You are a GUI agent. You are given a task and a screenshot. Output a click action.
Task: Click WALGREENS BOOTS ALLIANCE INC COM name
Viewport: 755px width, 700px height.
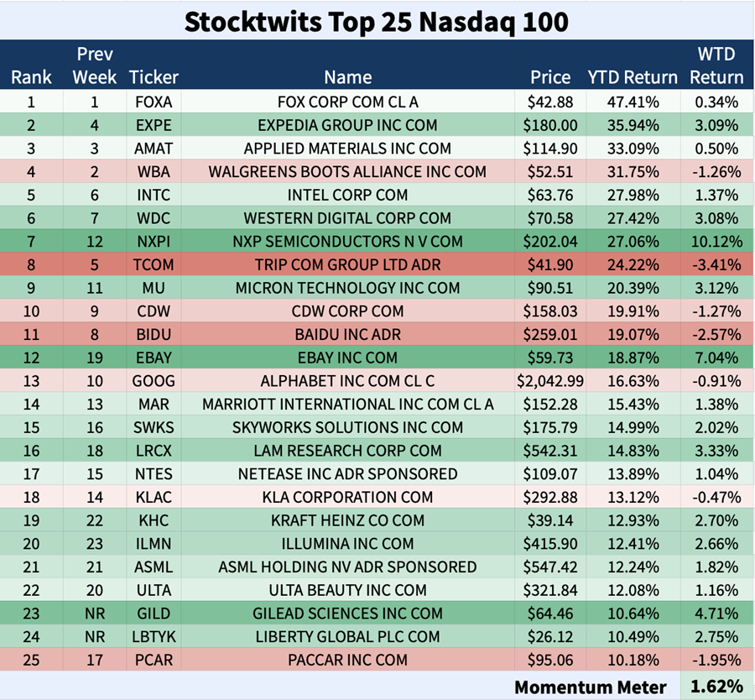click(x=347, y=172)
